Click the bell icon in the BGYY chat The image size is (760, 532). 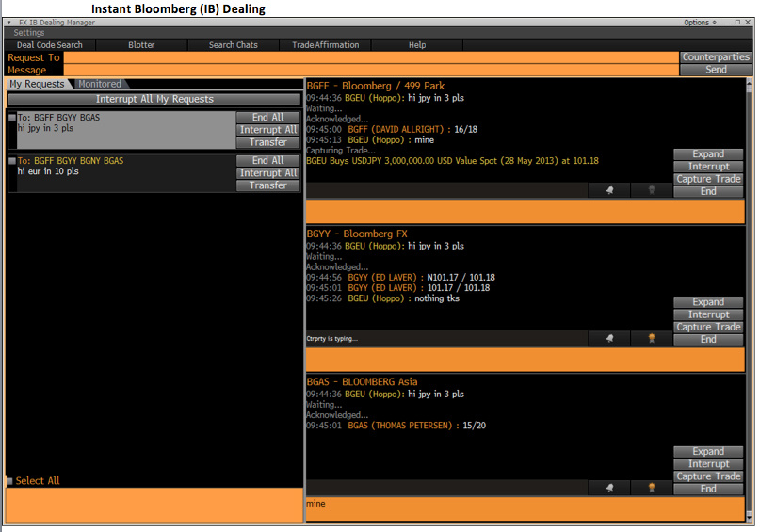point(610,339)
